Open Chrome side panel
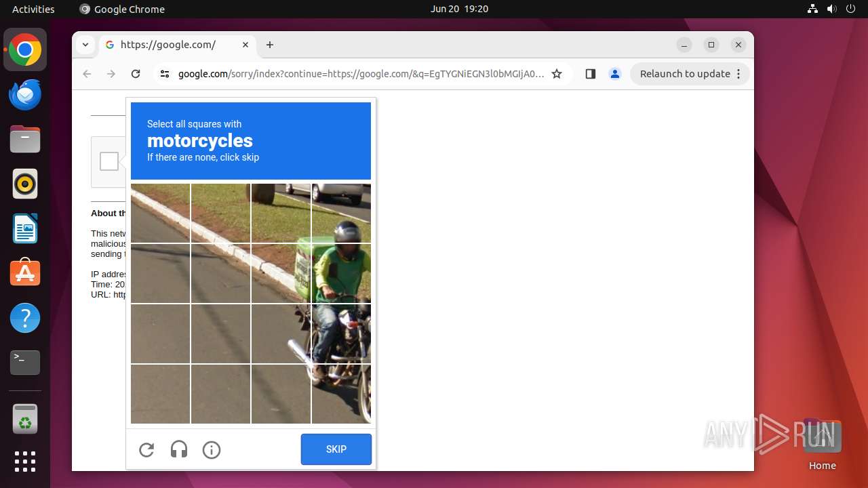The width and height of the screenshot is (868, 488). pyautogui.click(x=590, y=74)
